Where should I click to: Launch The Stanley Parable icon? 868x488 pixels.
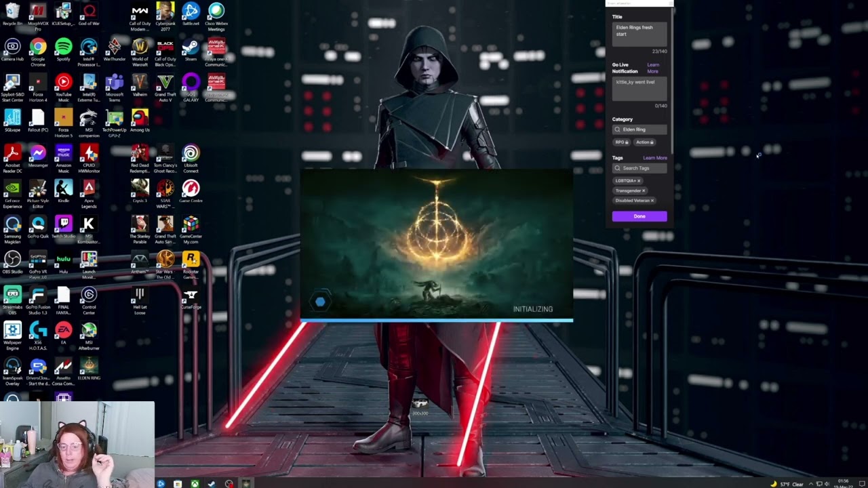point(140,230)
